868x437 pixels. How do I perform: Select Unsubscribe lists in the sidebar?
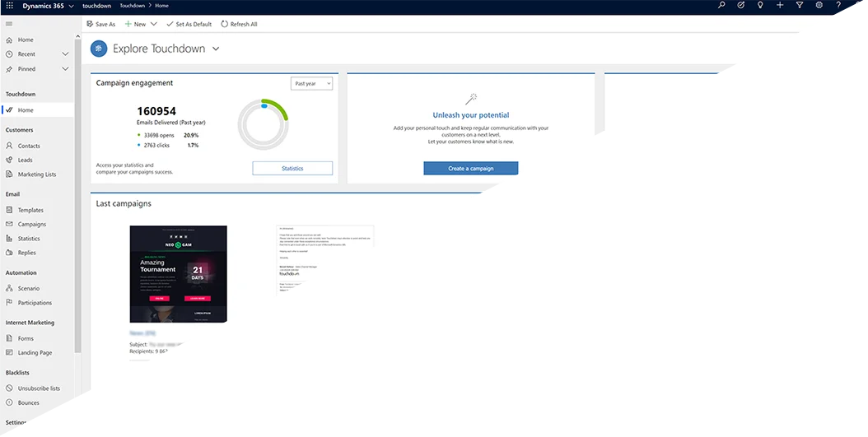click(x=39, y=388)
